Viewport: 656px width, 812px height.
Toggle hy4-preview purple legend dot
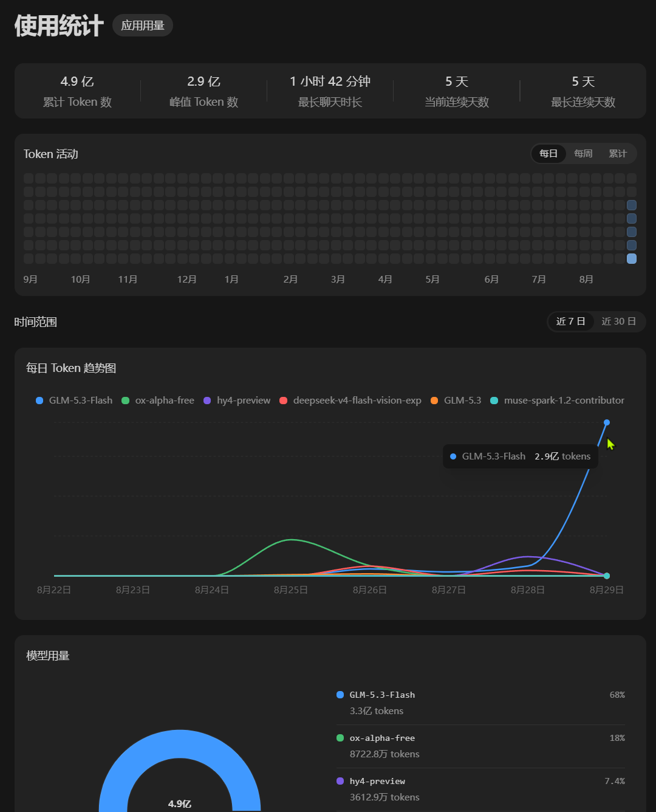tap(207, 401)
